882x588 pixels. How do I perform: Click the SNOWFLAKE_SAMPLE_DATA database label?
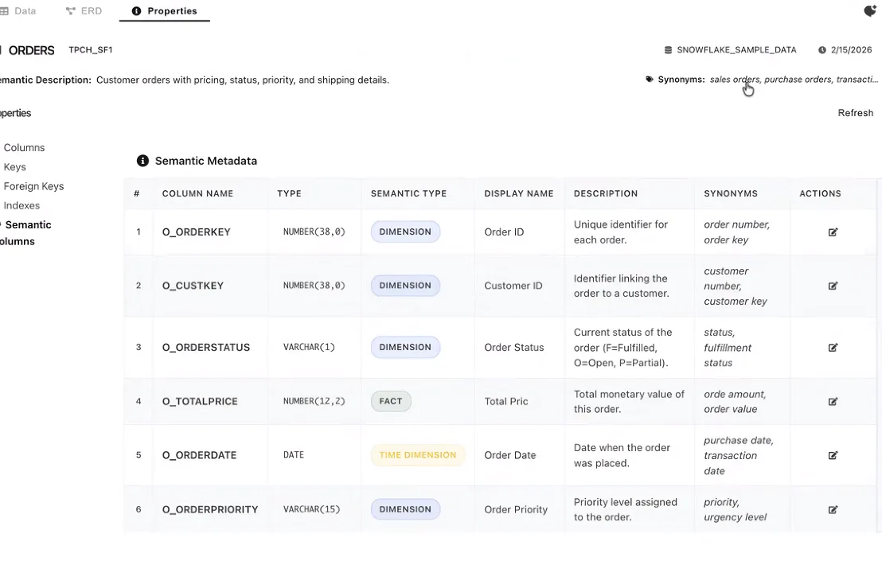(736, 50)
